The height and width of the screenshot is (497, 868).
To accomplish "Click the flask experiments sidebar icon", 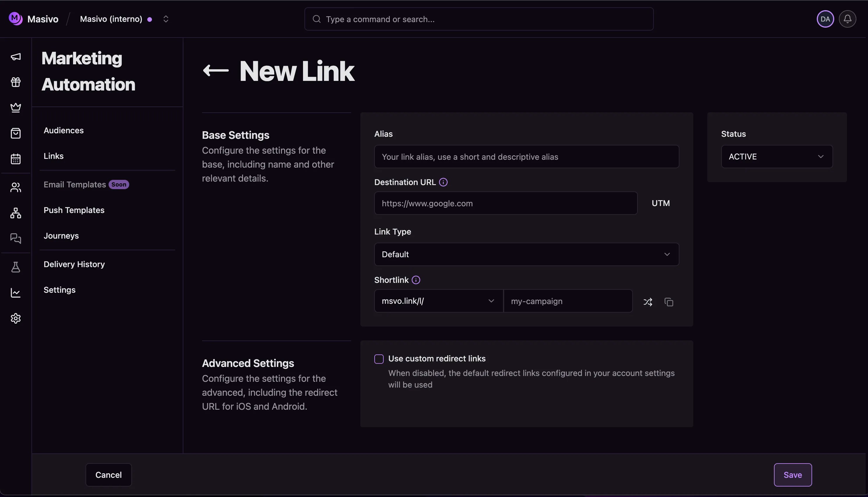I will pos(16,267).
